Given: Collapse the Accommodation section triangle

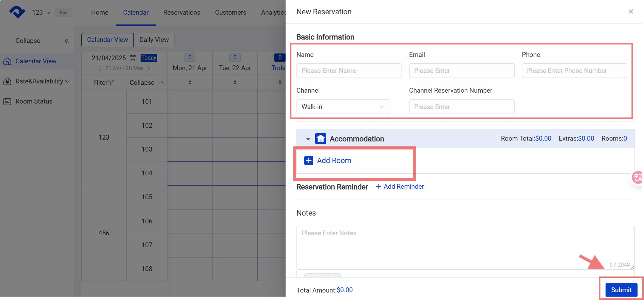Looking at the screenshot, I should [308, 139].
